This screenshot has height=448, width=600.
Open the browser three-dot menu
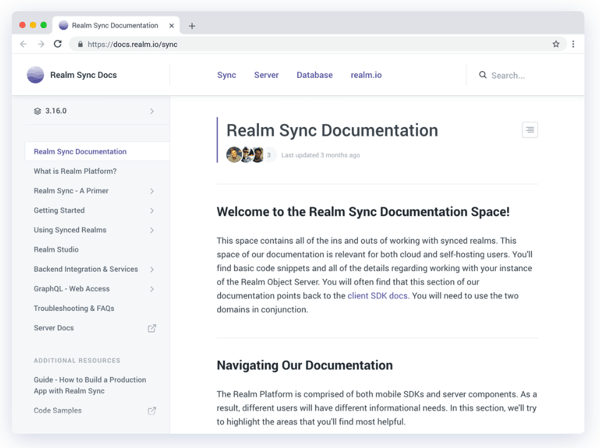(573, 44)
